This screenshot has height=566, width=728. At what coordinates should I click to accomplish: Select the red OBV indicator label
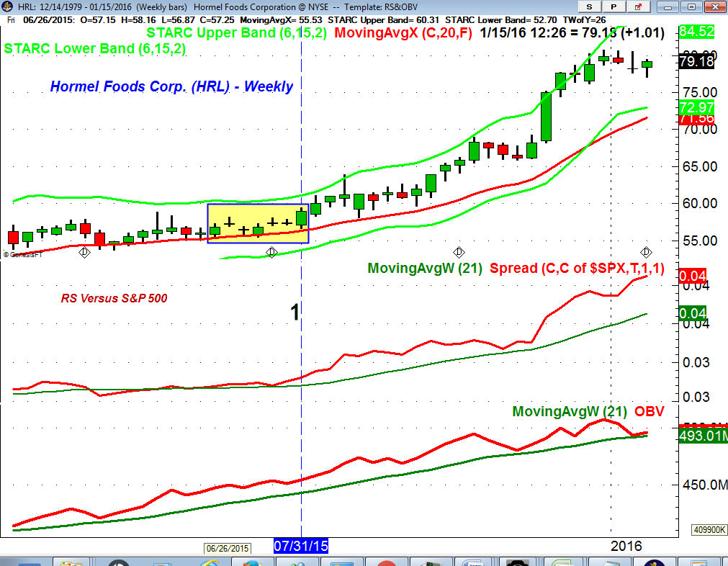[649, 411]
